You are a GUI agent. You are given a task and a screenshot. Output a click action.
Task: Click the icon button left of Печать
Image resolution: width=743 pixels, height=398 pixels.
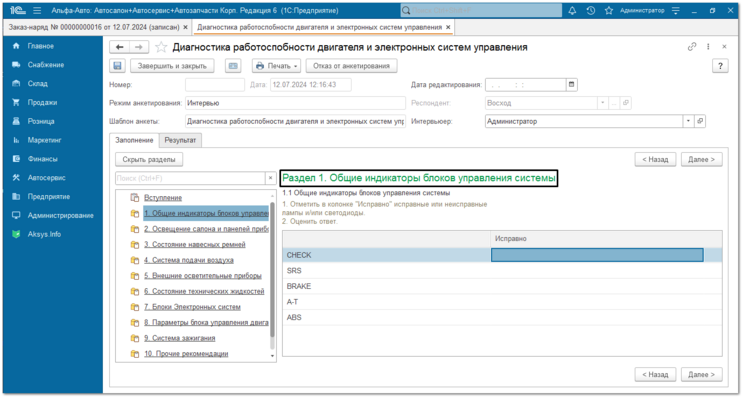click(233, 66)
